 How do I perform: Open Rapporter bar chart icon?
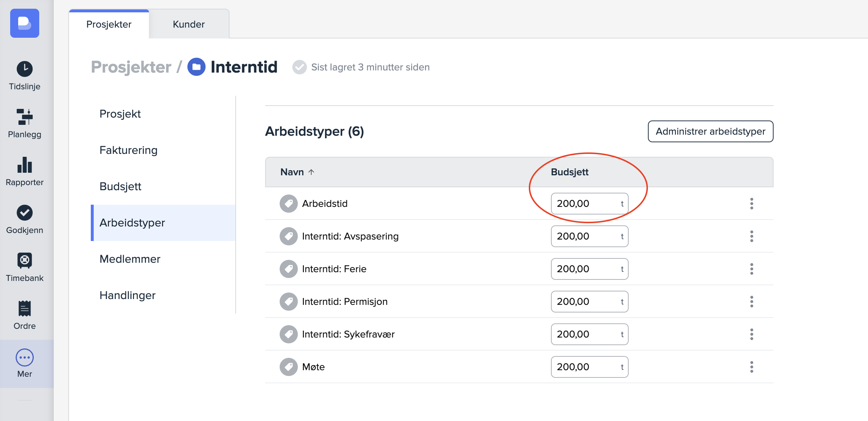pyautogui.click(x=25, y=165)
